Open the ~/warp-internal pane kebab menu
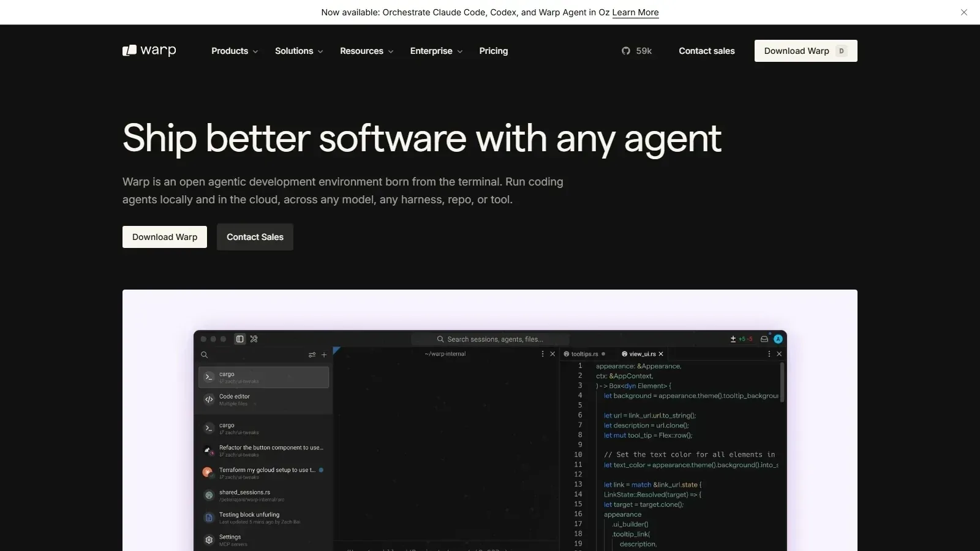The width and height of the screenshot is (980, 551). [x=543, y=354]
